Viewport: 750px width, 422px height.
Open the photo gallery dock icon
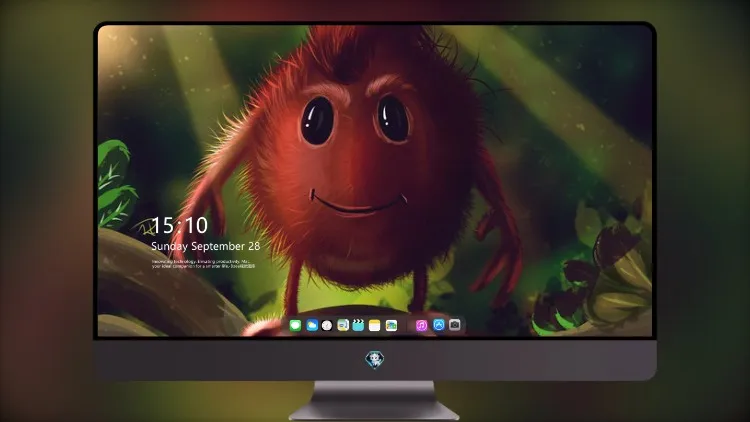point(391,326)
